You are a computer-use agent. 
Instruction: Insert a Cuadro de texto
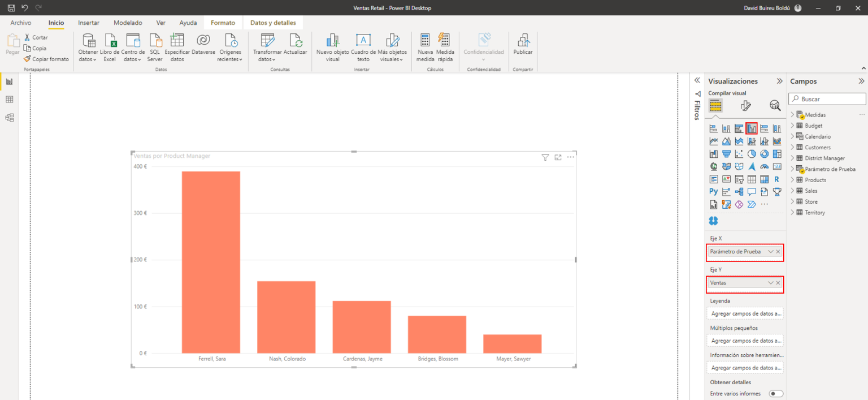pos(363,48)
